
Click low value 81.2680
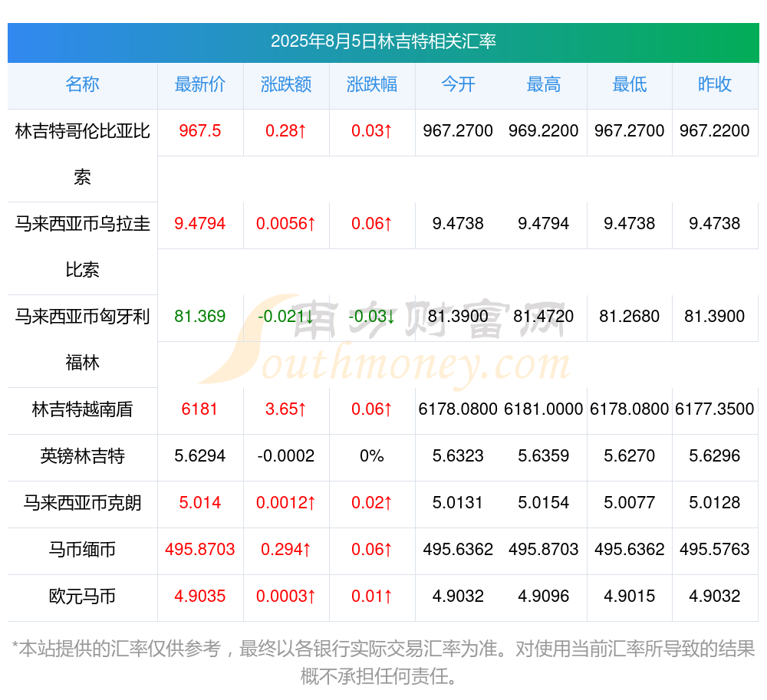[630, 317]
